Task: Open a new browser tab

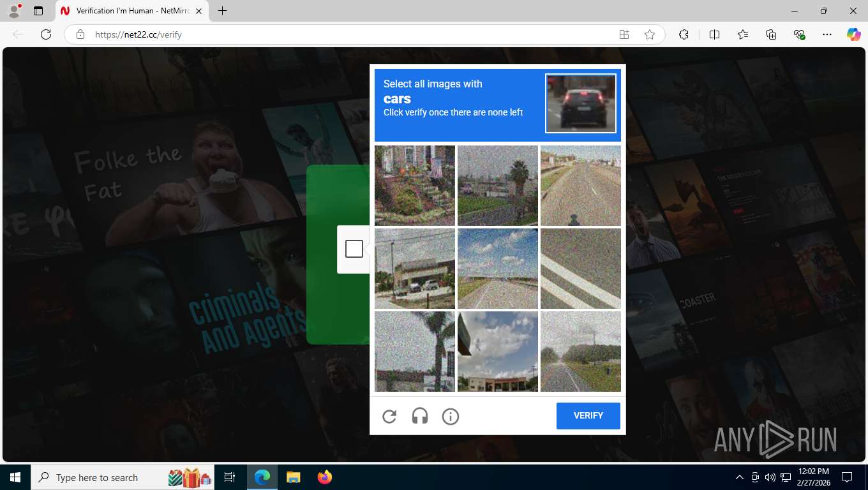Action: pyautogui.click(x=222, y=11)
